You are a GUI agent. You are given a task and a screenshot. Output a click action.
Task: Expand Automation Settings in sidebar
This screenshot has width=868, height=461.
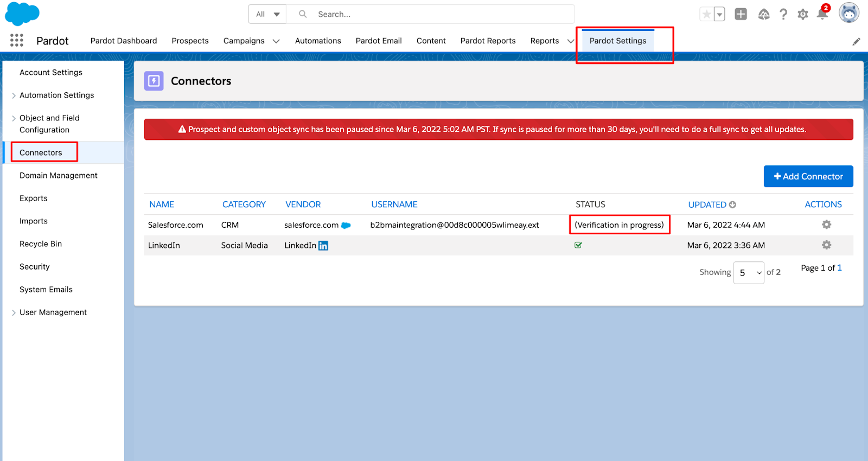14,95
